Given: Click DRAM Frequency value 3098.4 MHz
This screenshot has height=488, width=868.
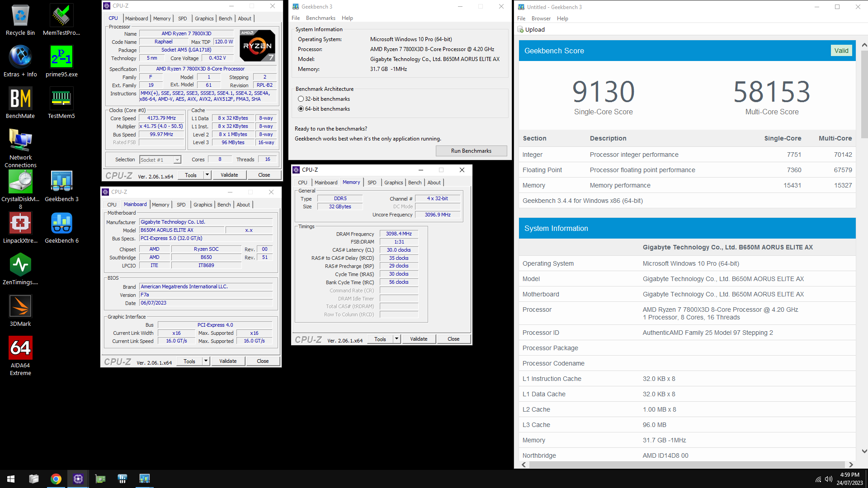Looking at the screenshot, I should point(399,234).
